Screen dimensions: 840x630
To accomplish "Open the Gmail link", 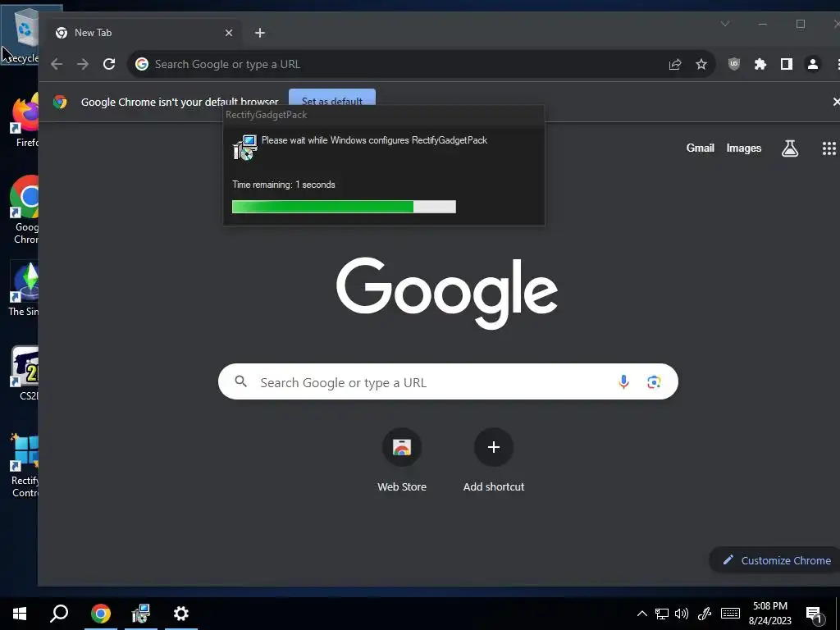I will click(x=701, y=148).
